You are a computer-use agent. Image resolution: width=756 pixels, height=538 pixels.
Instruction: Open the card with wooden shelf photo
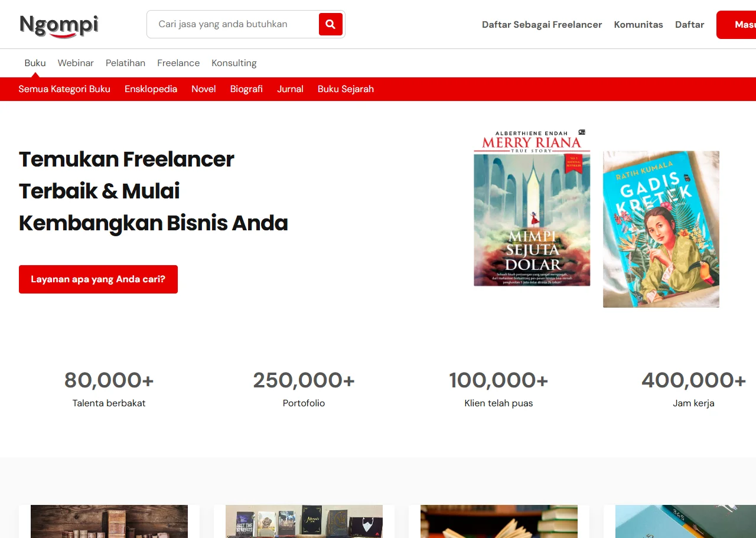pyautogui.click(x=109, y=521)
